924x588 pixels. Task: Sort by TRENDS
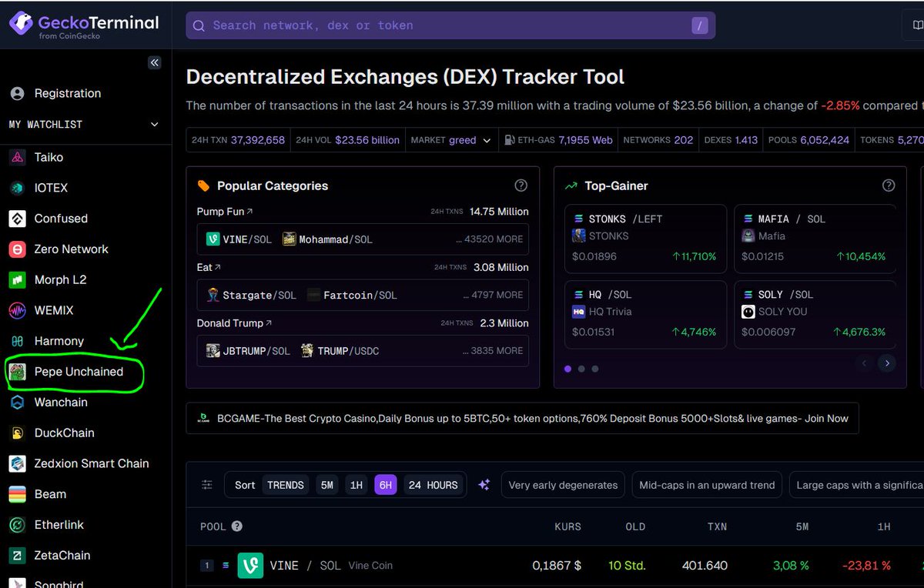tap(286, 485)
